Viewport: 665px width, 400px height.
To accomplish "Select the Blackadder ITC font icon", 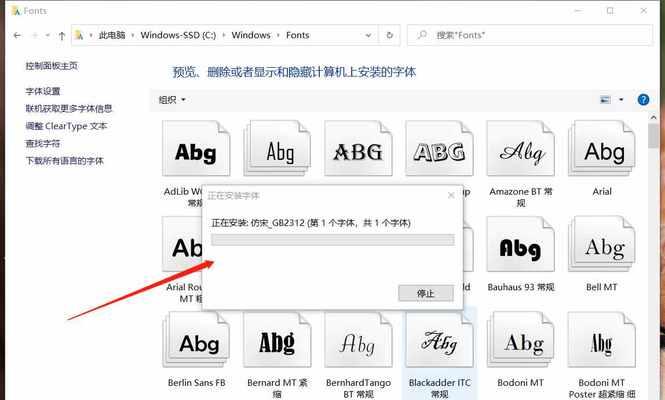I will pyautogui.click(x=439, y=340).
